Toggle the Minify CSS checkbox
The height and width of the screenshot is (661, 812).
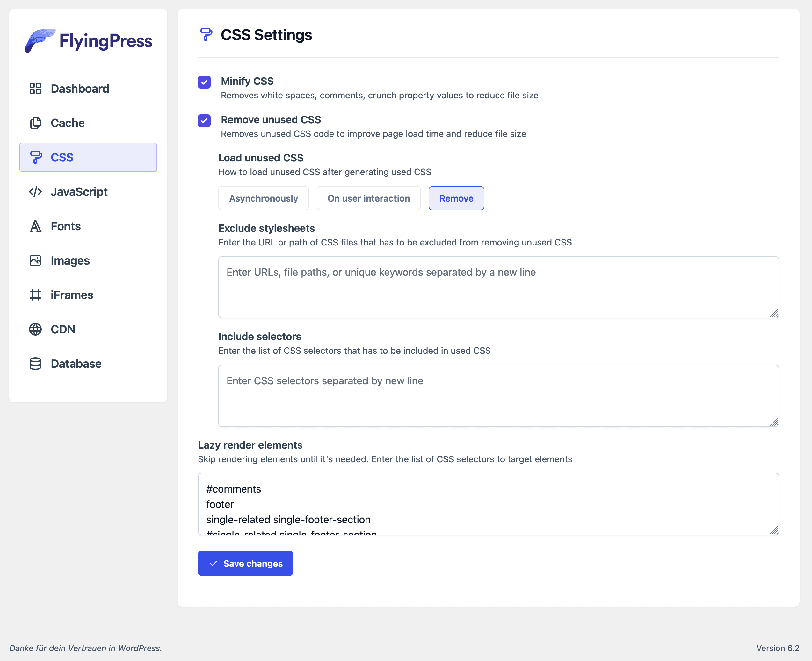(x=204, y=82)
